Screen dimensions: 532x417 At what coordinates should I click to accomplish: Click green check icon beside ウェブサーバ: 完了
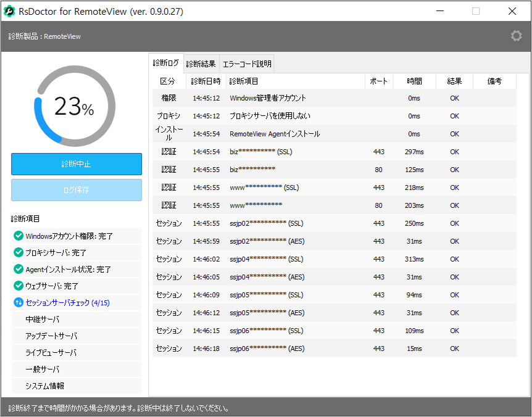click(x=19, y=286)
